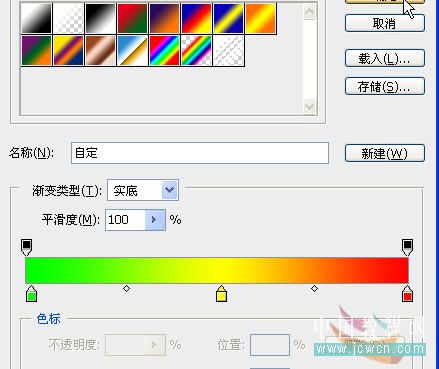439x369 pixels.
Task: Pick the transparent stripes gradient preset
Action: pyautogui.click(x=229, y=51)
